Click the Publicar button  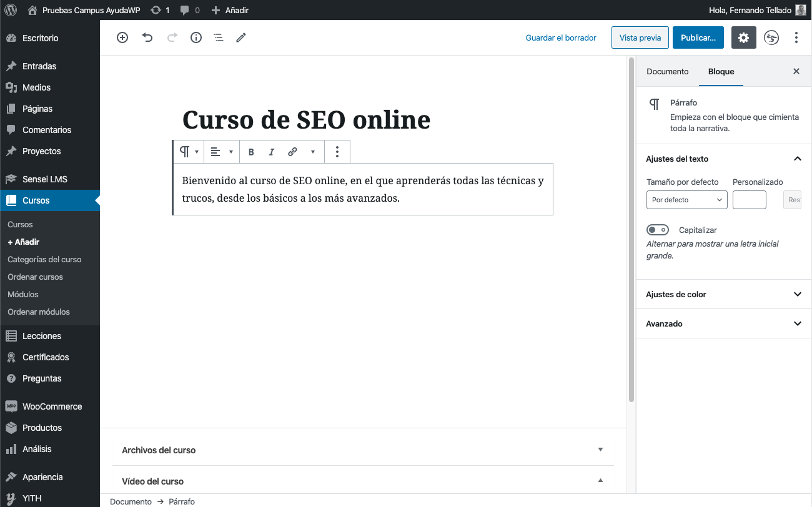pyautogui.click(x=698, y=37)
